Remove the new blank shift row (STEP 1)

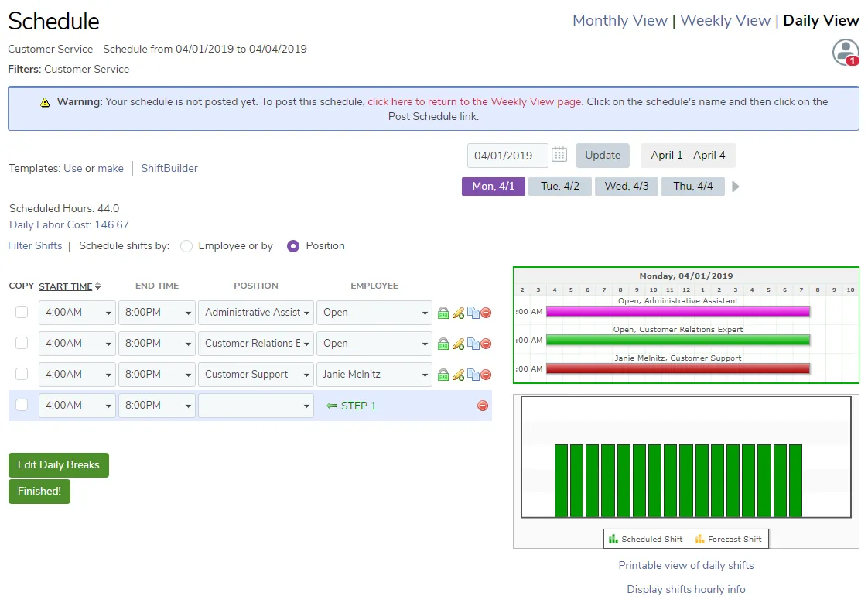click(x=483, y=406)
